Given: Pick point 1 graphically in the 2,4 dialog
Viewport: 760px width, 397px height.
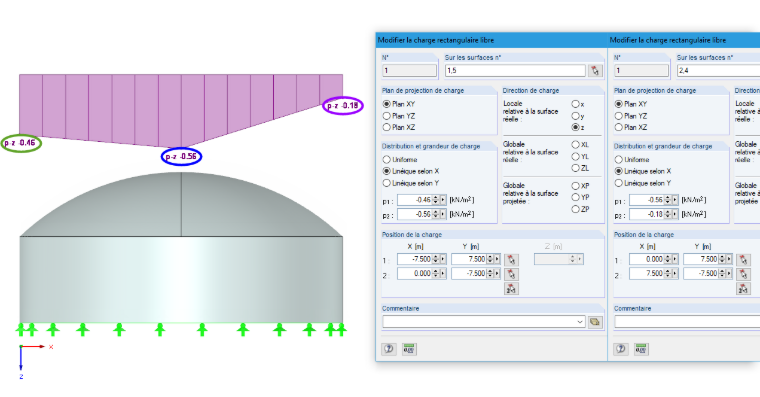Looking at the screenshot, I should 743,260.
